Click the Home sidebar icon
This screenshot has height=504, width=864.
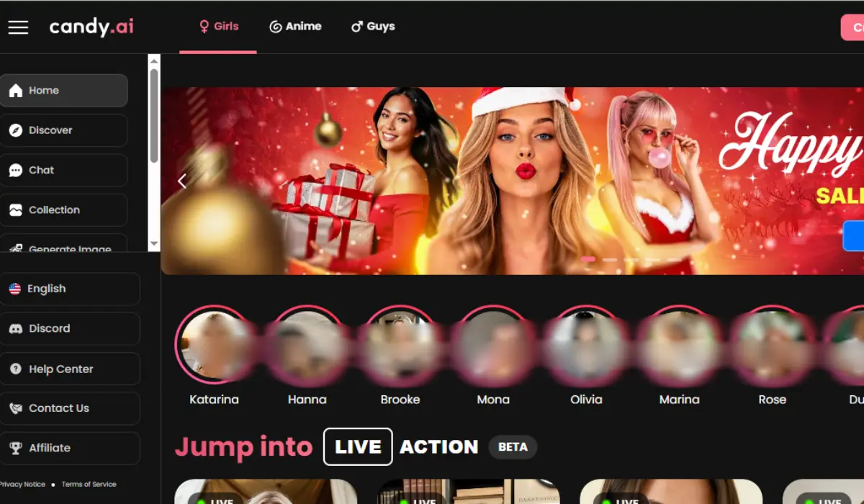coord(16,91)
